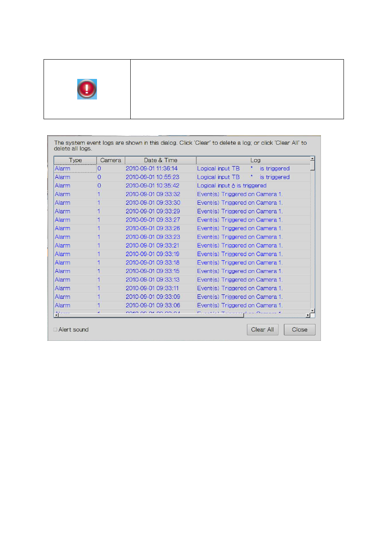Click the horizontal scrollbar left arrow
392x555 pixels.
click(x=56, y=315)
